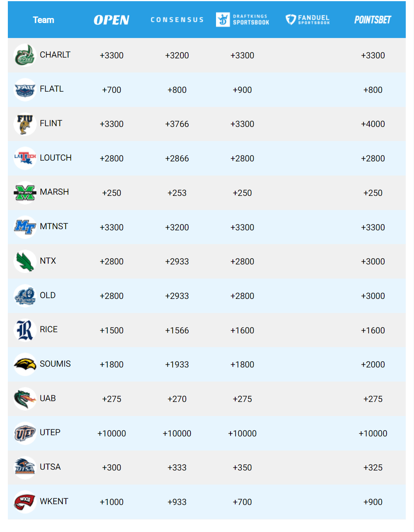Select the CONSENSUS column header
414x532 pixels.
point(177,20)
